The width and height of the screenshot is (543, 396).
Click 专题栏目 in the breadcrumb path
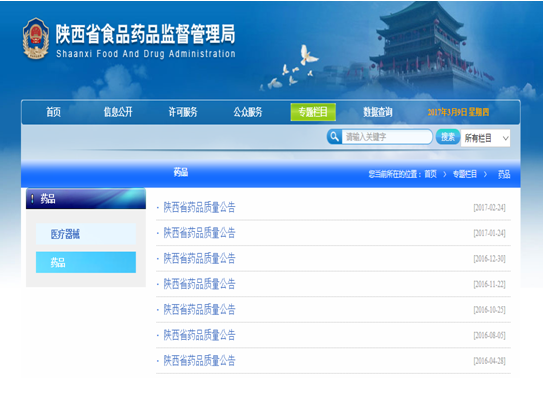465,174
